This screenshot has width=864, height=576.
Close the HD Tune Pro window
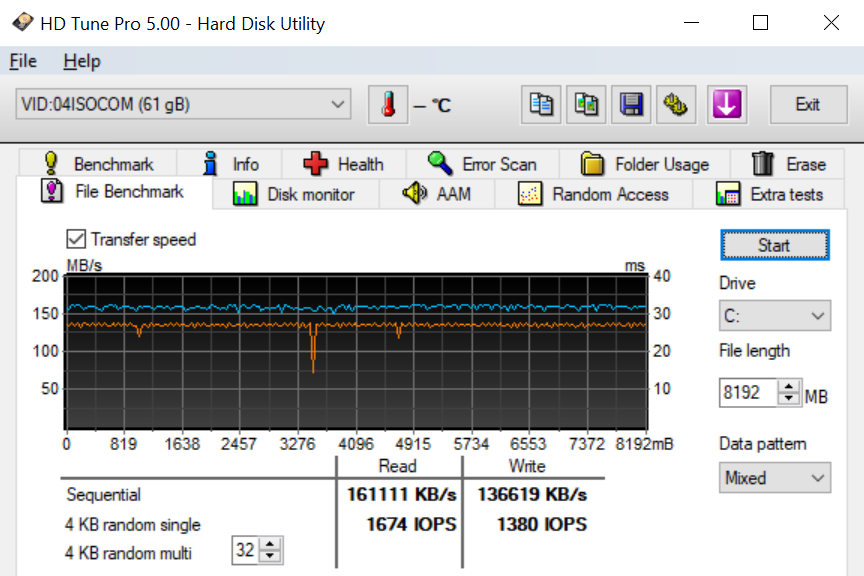coord(831,23)
